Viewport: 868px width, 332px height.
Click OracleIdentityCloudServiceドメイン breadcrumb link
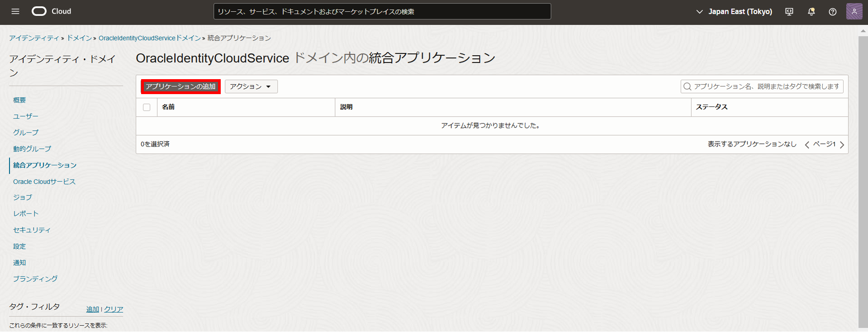coord(150,38)
